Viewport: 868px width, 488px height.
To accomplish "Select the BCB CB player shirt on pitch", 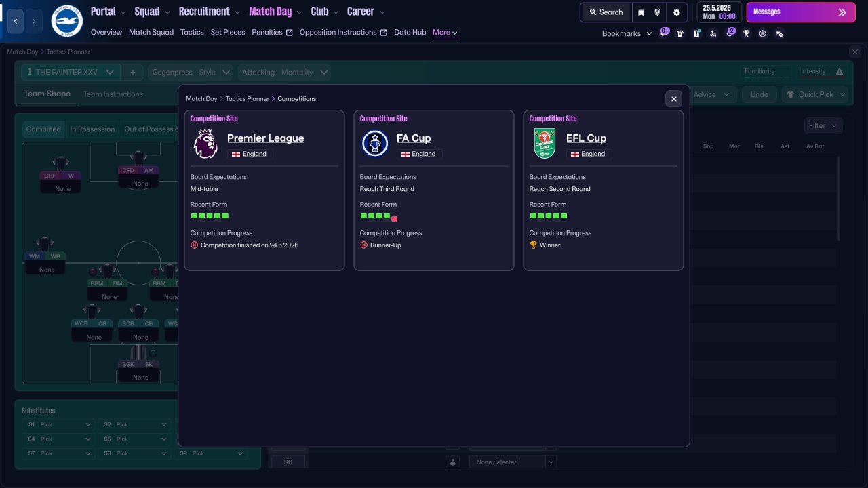I will 138,312.
